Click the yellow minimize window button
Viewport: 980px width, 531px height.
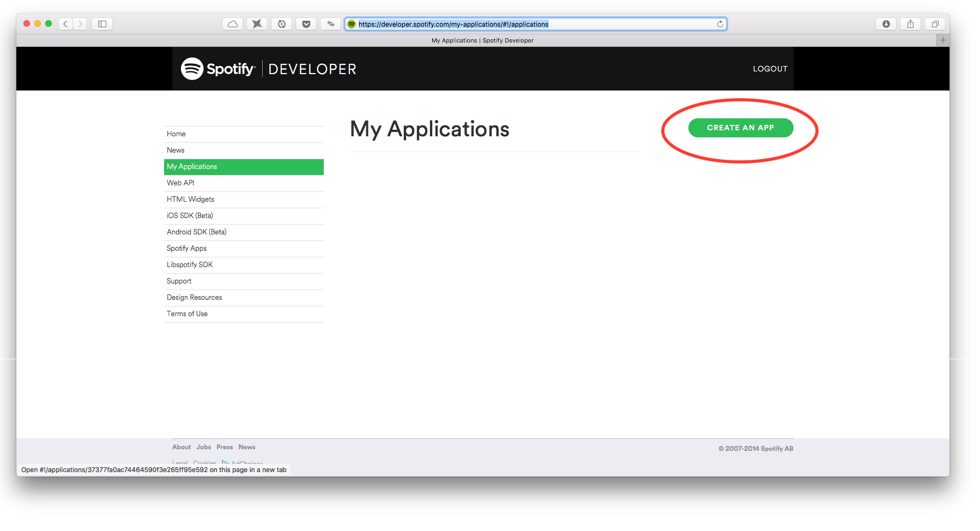pyautogui.click(x=38, y=23)
